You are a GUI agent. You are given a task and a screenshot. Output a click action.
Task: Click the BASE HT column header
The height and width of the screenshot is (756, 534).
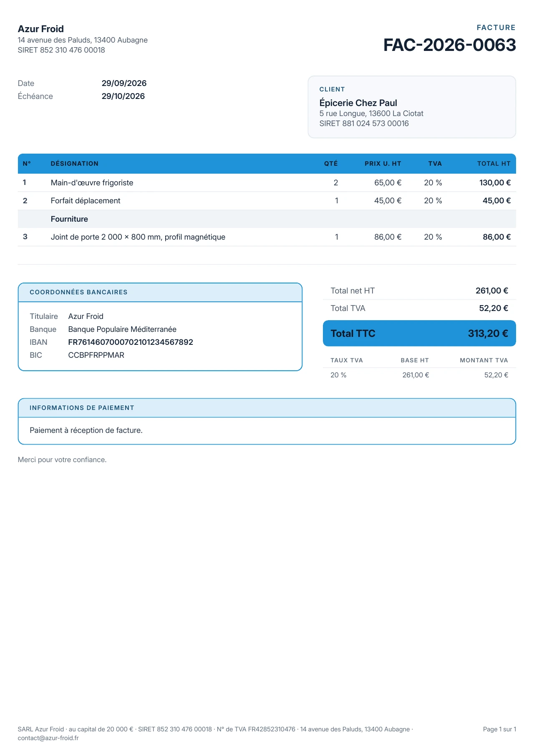pos(415,360)
